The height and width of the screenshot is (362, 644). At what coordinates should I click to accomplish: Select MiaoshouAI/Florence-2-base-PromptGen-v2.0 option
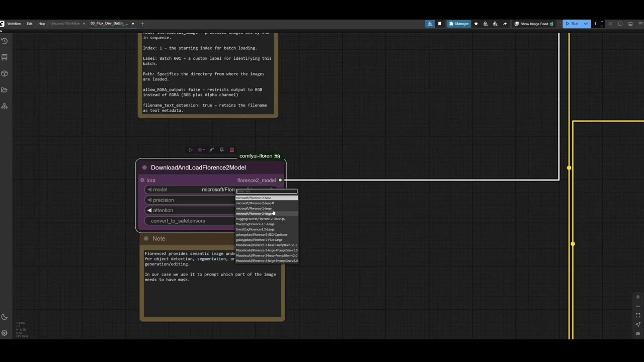tap(267, 255)
